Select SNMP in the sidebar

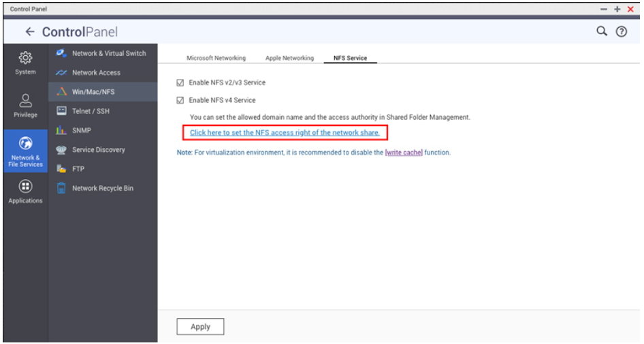click(81, 130)
